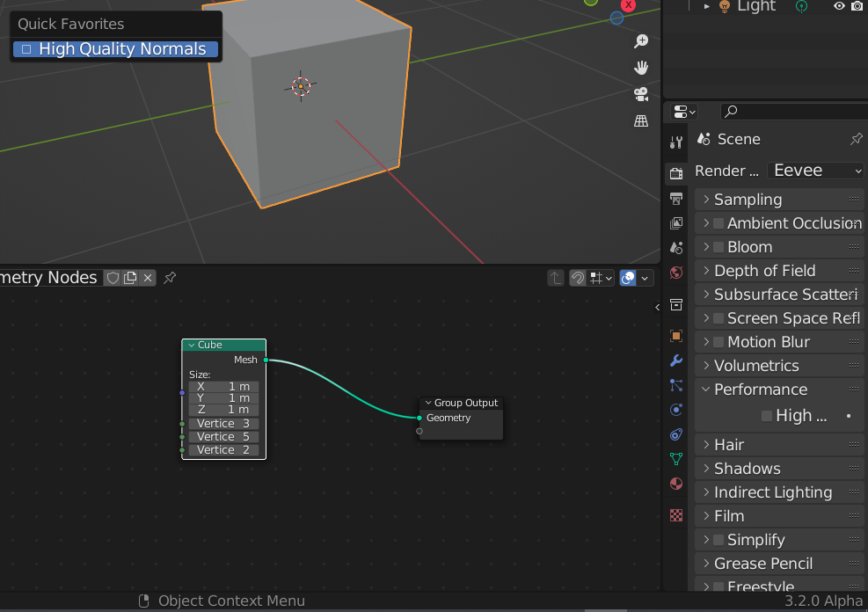Screen dimensions: 868x612
Task: Open the overlays options dropdown arrow
Action: pos(645,278)
